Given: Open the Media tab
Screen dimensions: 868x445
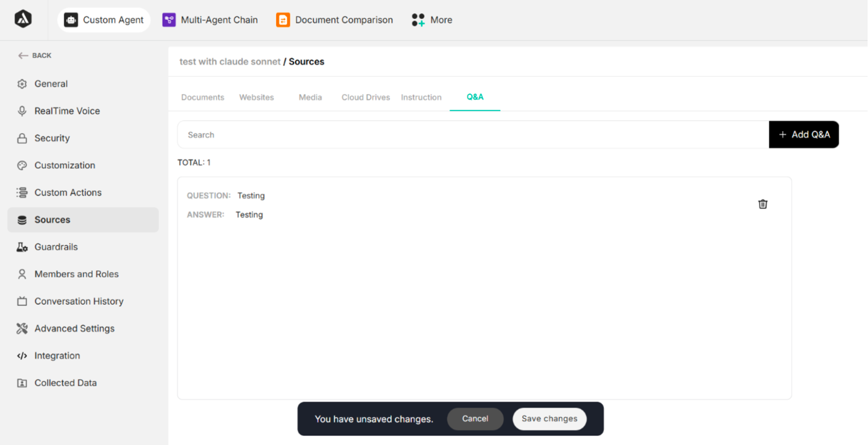Looking at the screenshot, I should [x=310, y=97].
